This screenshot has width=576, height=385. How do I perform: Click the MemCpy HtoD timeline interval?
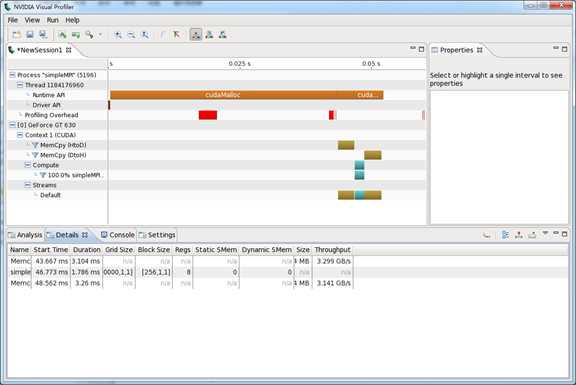coord(346,145)
